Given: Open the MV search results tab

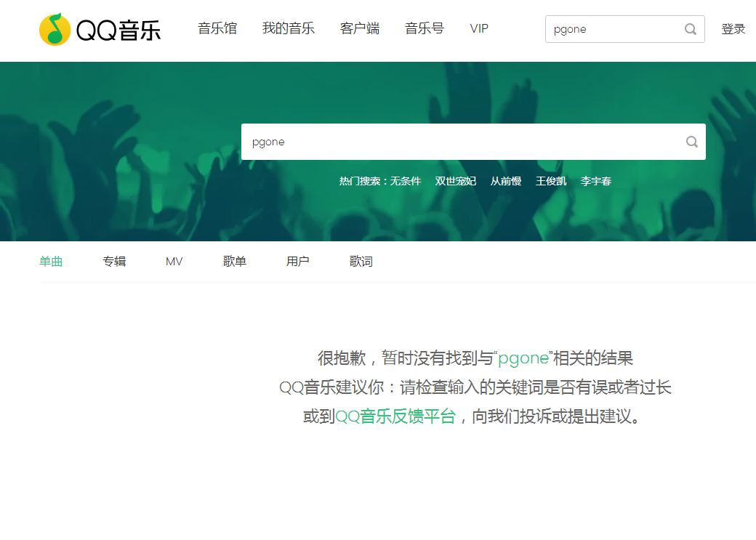Looking at the screenshot, I should tap(174, 261).
